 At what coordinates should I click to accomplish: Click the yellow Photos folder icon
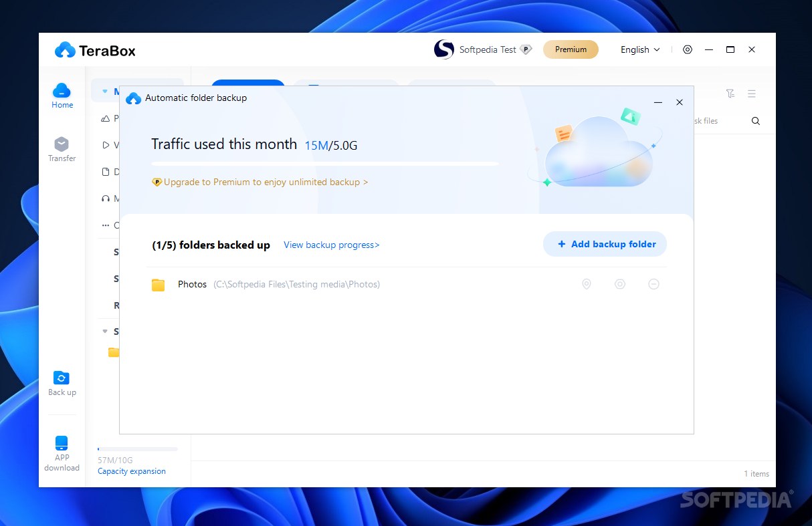click(159, 285)
